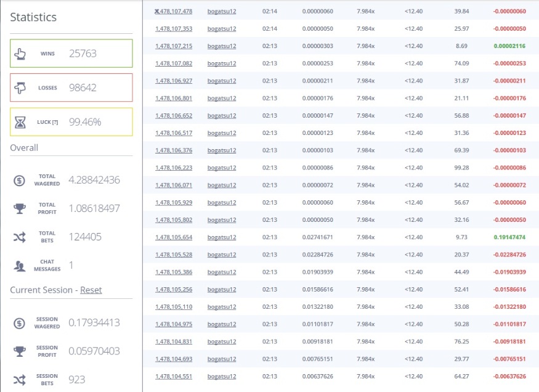Screen dimensions: 539x392
Task: Click the bet amount 0.02741671
Action: click(x=318, y=237)
